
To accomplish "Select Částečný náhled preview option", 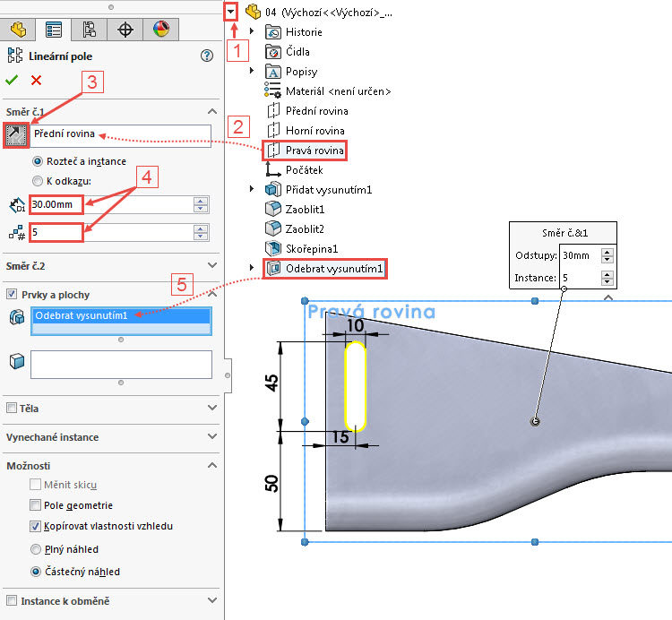I will click(x=36, y=572).
